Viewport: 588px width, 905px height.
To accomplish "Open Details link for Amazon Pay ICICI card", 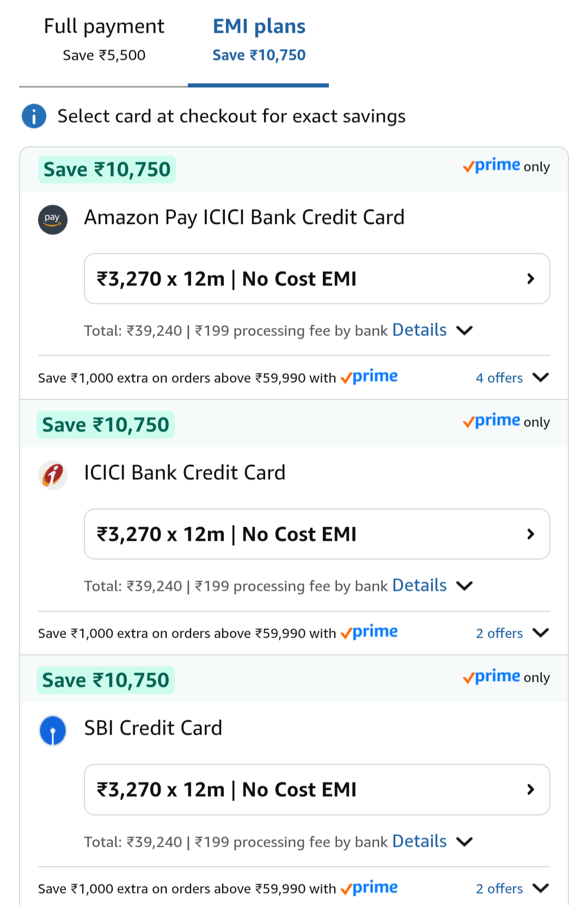I will click(x=419, y=330).
